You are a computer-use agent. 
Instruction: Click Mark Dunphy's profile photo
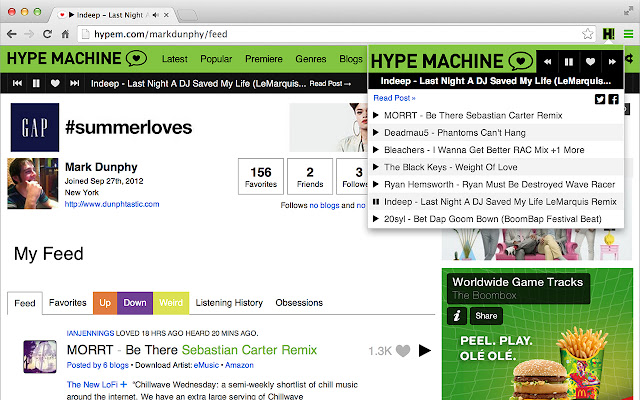[x=33, y=184]
